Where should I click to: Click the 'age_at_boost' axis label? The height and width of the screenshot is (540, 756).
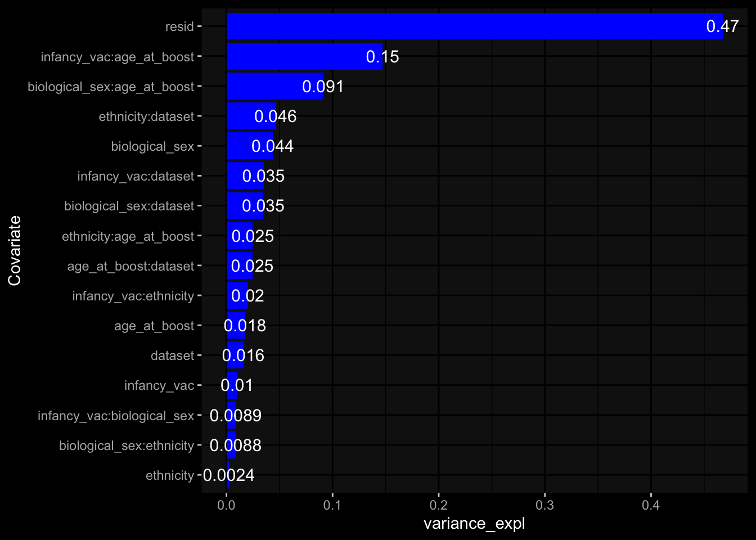point(154,326)
